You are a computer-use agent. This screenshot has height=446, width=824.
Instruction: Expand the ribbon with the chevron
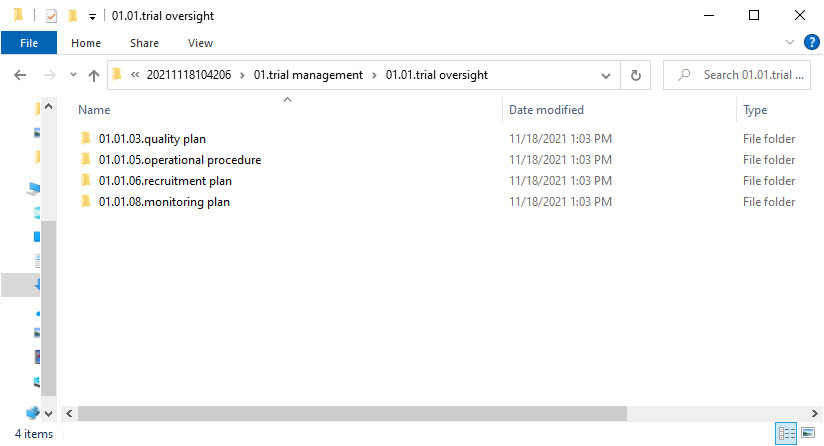tap(790, 42)
